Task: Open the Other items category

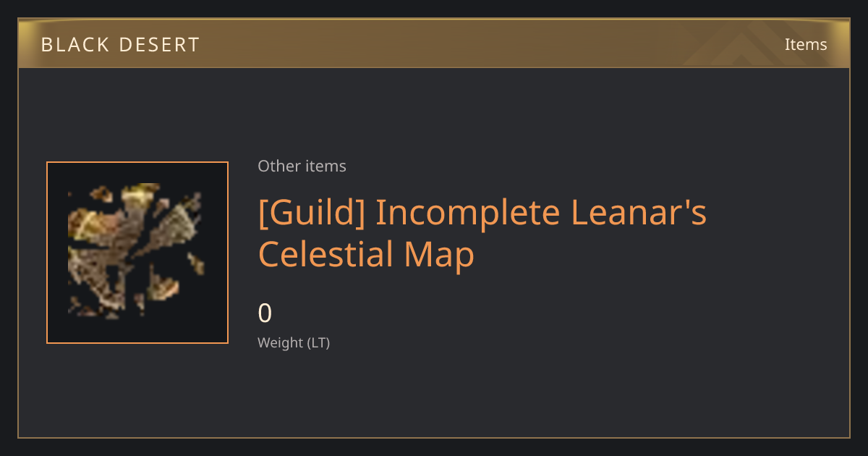Action: click(x=302, y=166)
